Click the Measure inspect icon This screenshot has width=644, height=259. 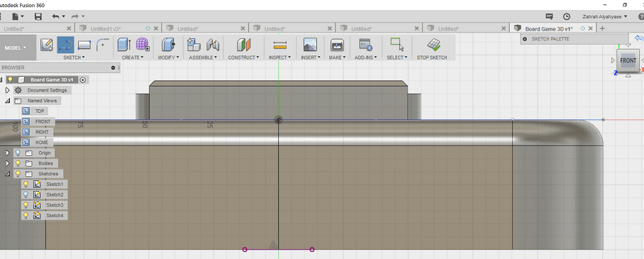click(279, 45)
